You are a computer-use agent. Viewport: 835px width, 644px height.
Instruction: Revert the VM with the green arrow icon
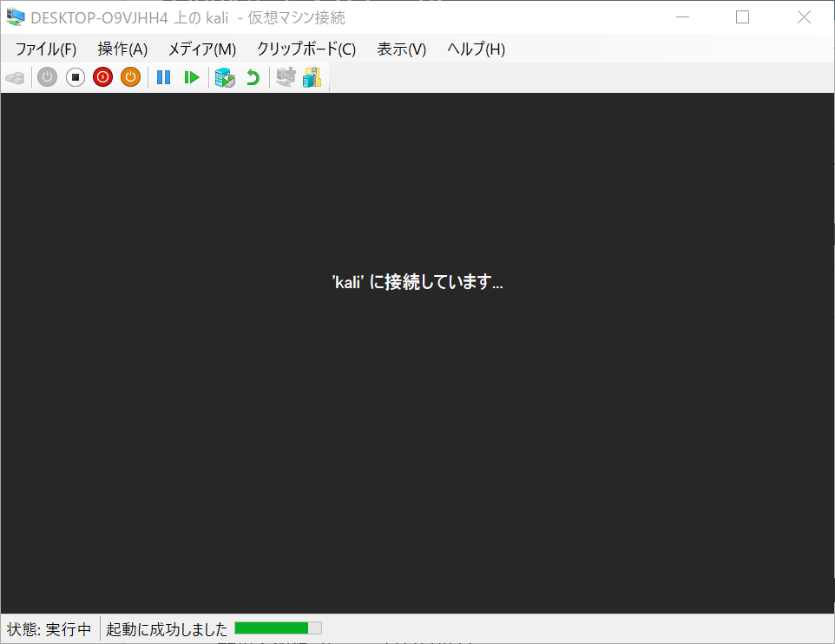pos(253,77)
